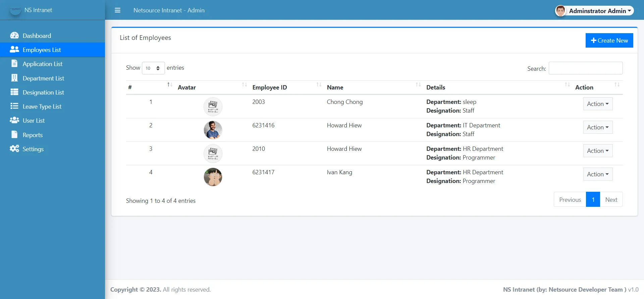The width and height of the screenshot is (644, 299).
Task: Open the entries-per-page dropdown
Action: point(153,68)
